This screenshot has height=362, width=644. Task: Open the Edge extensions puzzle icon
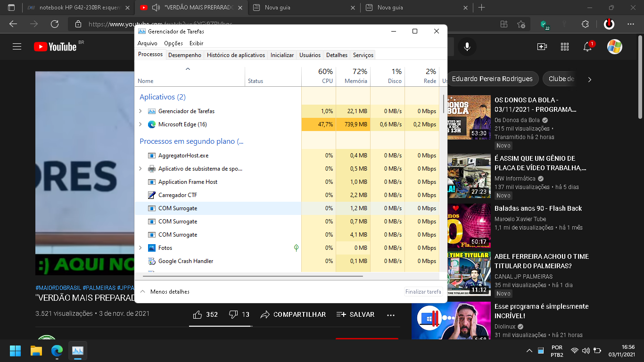586,24
